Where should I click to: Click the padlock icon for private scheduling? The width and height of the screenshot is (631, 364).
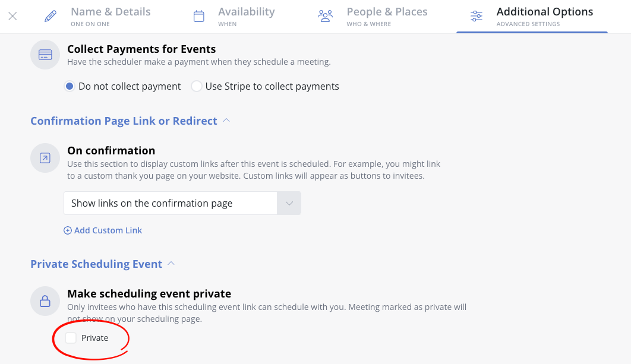pos(45,301)
